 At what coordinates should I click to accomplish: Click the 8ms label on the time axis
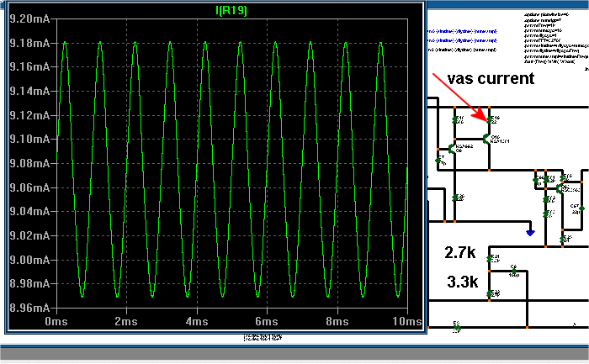click(337, 322)
